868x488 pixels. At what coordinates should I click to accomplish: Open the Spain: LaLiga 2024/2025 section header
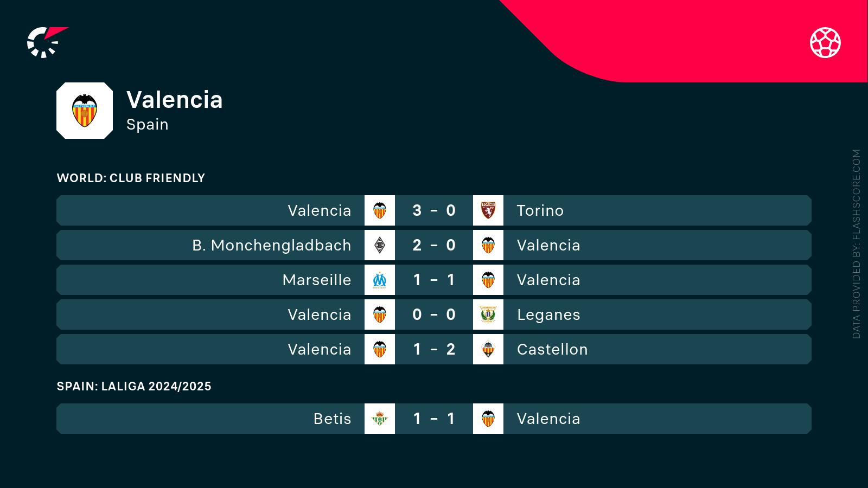click(x=134, y=386)
